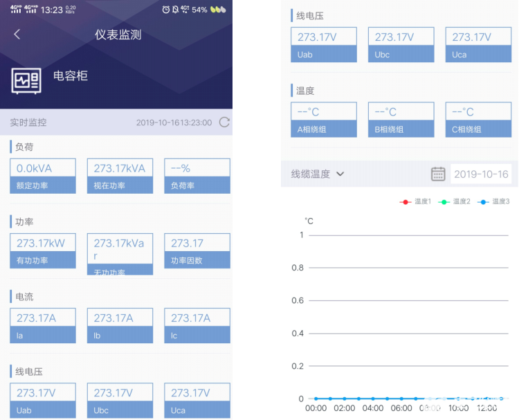Click the 2019-10-16 date field
The width and height of the screenshot is (519, 420).
coord(481,174)
